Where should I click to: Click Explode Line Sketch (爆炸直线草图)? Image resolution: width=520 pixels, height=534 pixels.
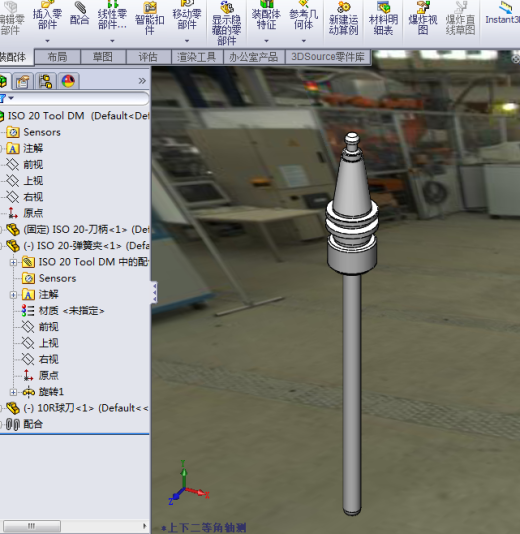460,18
